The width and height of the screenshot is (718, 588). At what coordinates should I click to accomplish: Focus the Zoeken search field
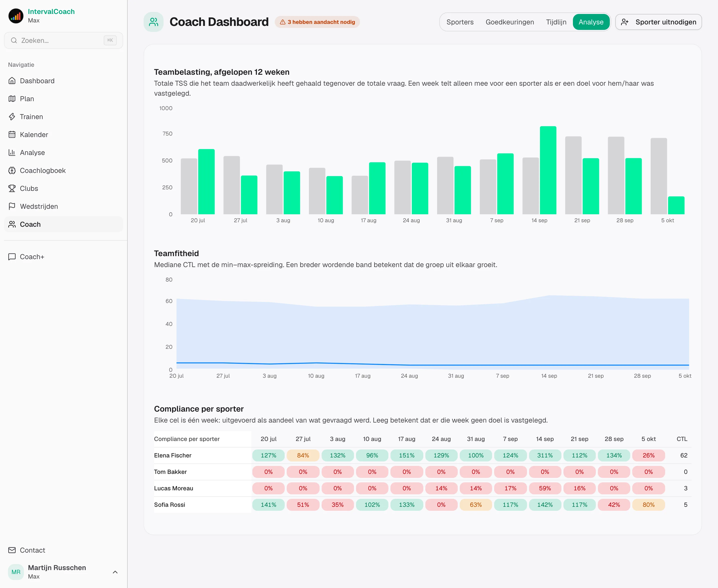click(x=63, y=40)
